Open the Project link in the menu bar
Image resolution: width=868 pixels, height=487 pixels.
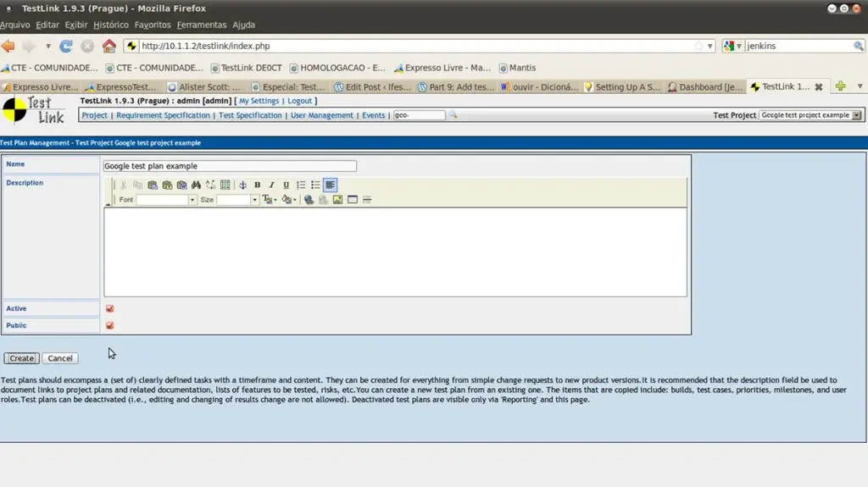coord(95,115)
